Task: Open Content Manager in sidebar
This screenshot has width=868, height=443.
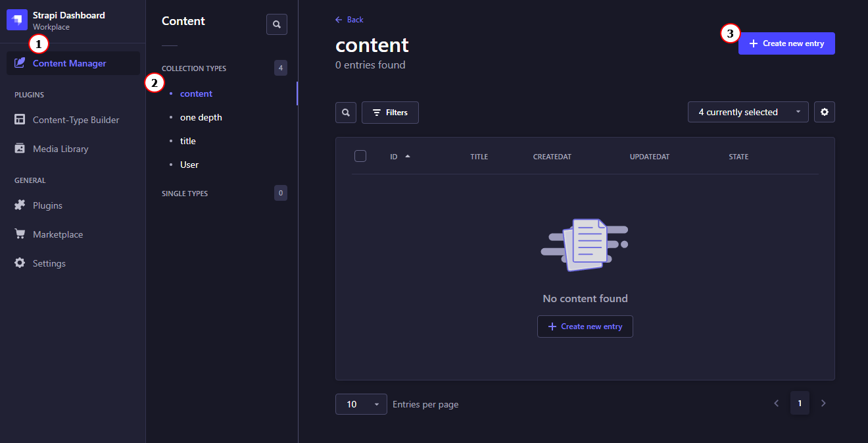Action: pyautogui.click(x=73, y=63)
